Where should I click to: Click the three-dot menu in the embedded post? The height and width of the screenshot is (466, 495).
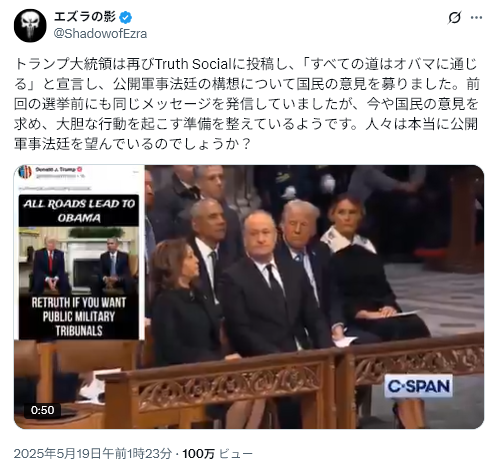click(135, 172)
